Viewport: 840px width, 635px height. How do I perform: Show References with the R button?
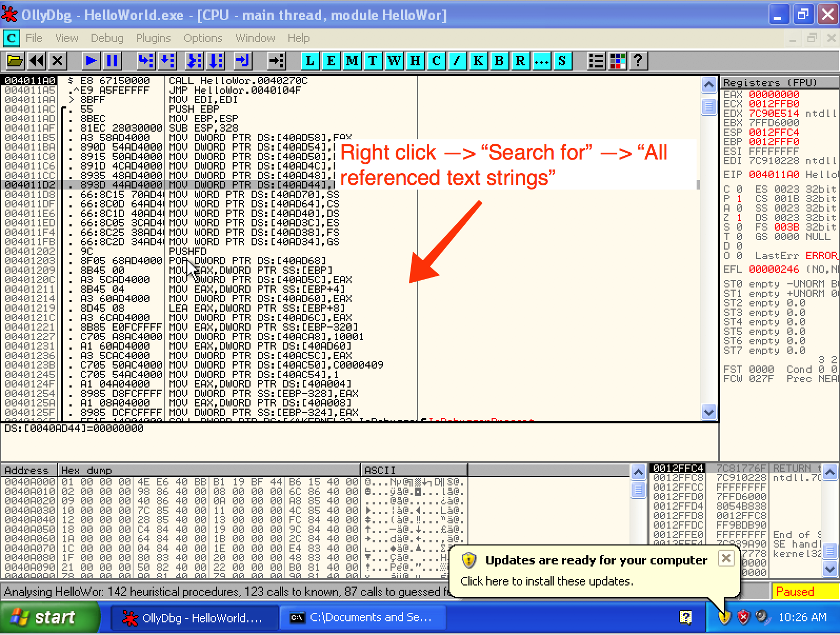click(520, 61)
